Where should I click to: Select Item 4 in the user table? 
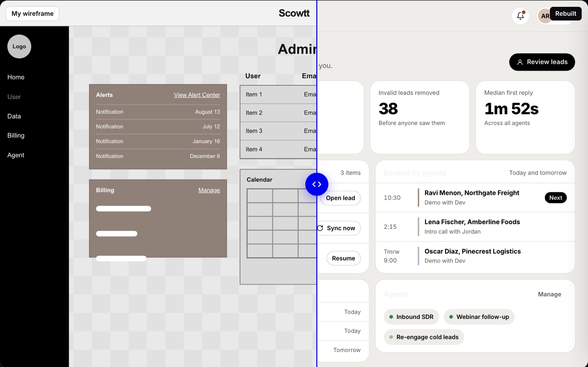278,149
